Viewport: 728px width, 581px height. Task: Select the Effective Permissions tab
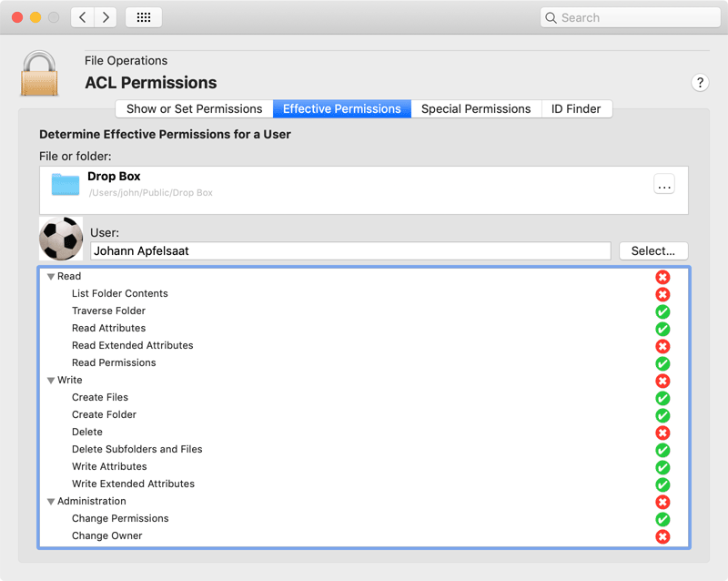(342, 108)
